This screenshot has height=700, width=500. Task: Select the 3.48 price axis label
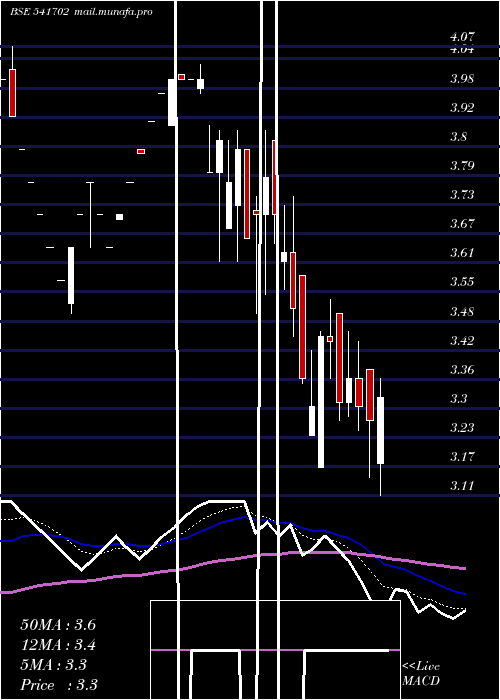tap(462, 312)
